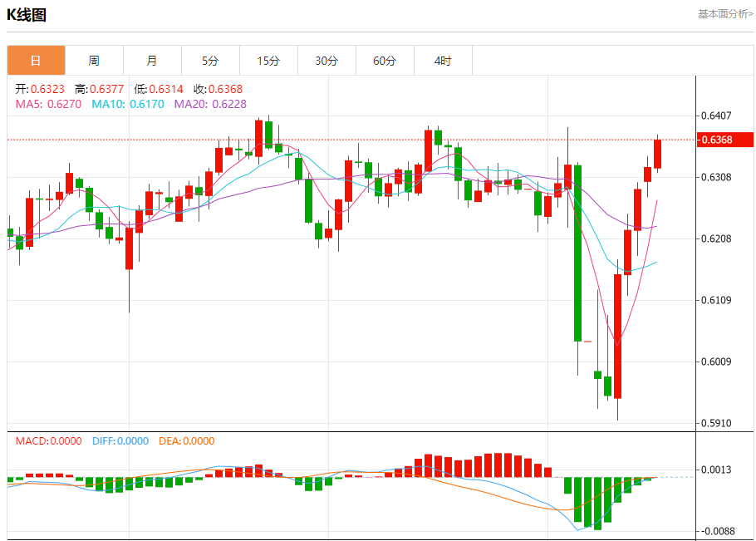Click the 0.6208 price axis label
Screen dimensions: 756x541
pos(716,239)
